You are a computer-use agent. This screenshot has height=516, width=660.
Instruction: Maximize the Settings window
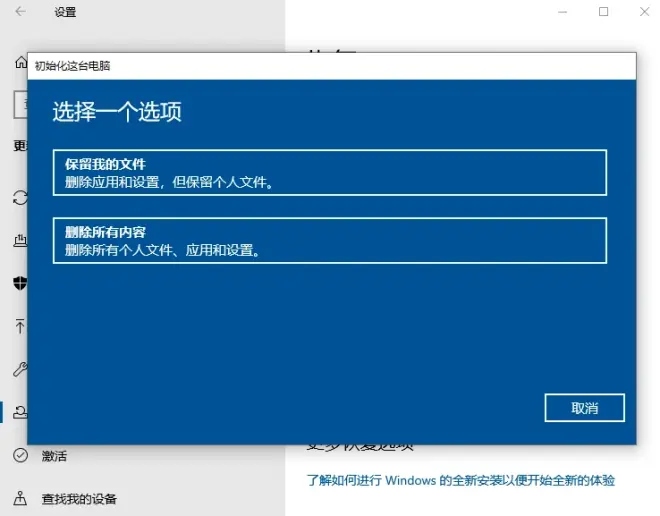604,12
